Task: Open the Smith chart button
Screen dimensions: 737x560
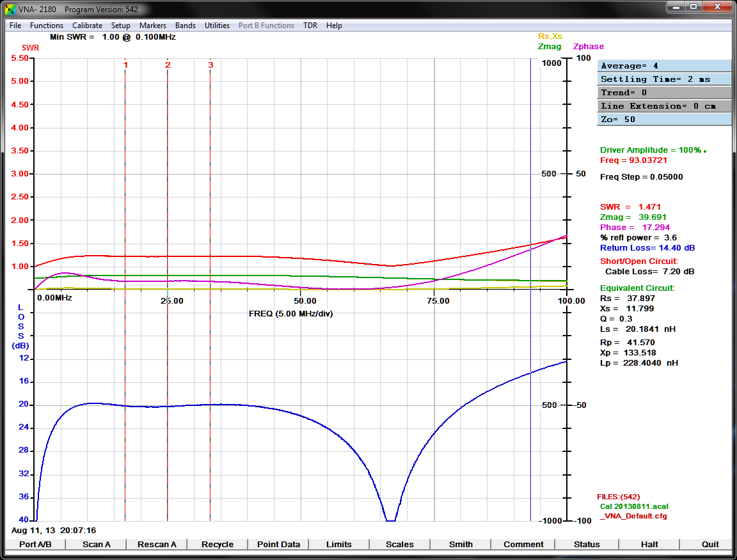Action: (461, 545)
